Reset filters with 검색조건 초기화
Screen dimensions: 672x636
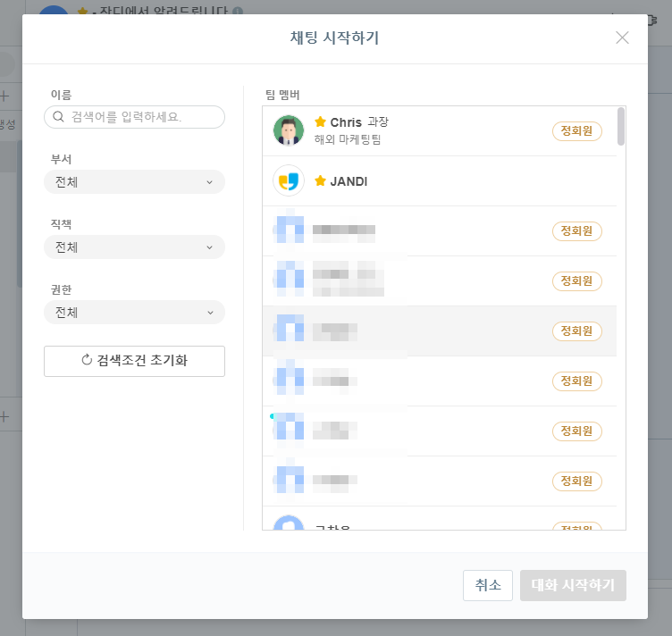(x=134, y=361)
